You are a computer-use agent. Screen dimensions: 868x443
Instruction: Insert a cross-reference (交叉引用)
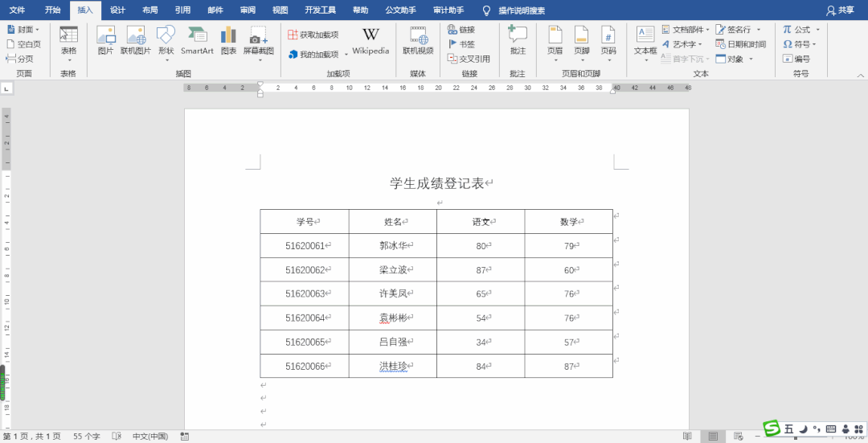469,59
